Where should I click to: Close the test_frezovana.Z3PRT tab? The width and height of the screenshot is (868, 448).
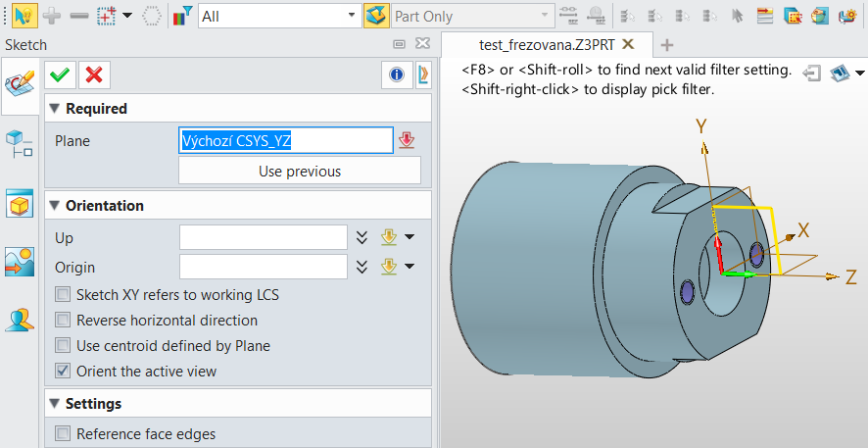coord(629,44)
